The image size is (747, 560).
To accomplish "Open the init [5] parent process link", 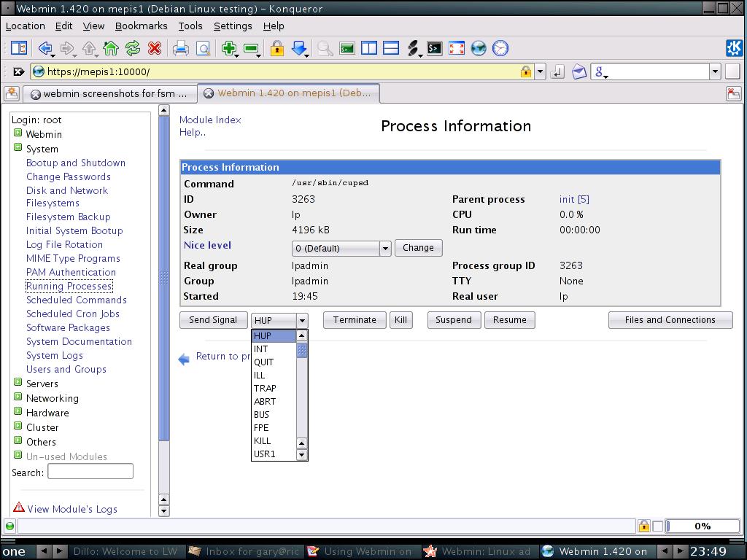I will 574,200.
